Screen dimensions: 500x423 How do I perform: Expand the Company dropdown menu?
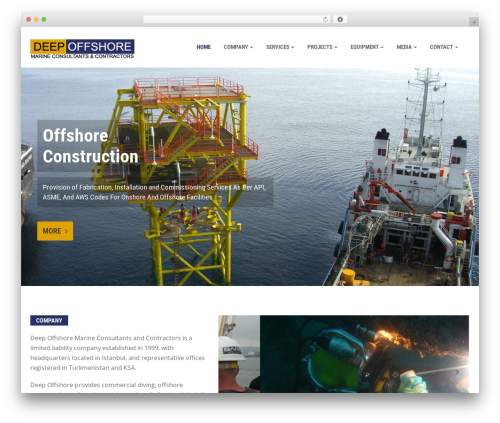coord(238,47)
